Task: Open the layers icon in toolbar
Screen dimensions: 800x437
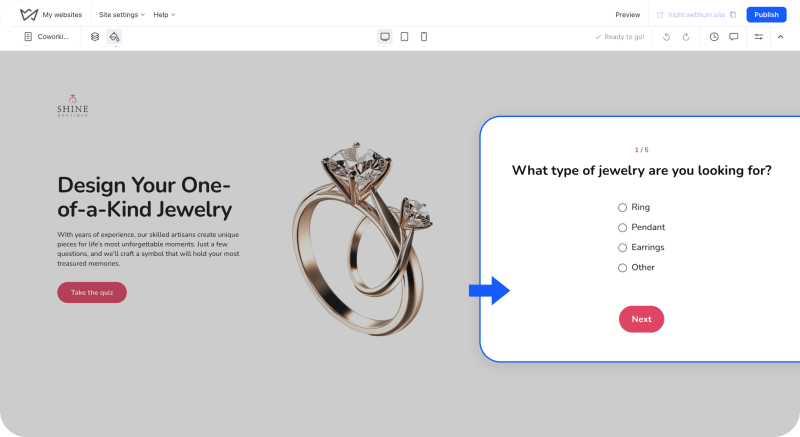Action: tap(95, 37)
